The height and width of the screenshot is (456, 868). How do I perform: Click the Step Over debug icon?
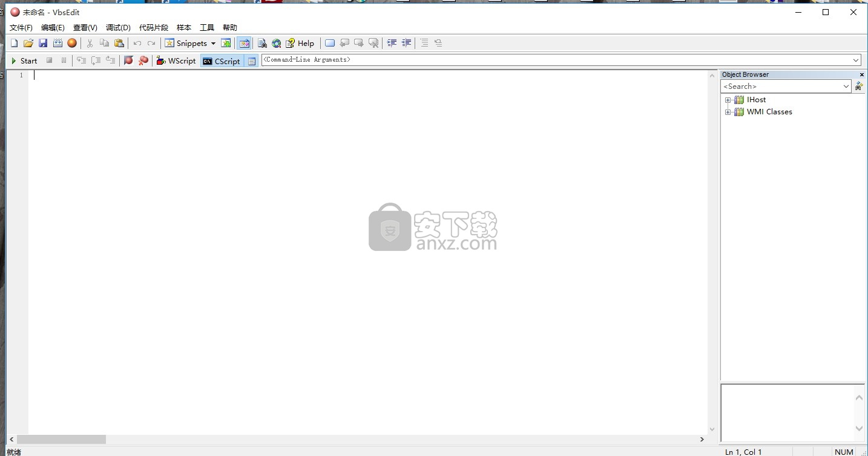point(96,60)
